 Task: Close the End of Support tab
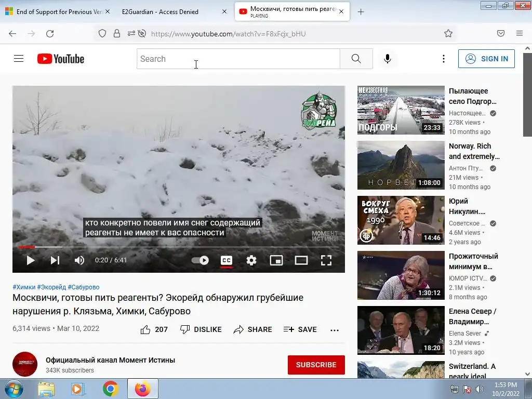point(107,11)
